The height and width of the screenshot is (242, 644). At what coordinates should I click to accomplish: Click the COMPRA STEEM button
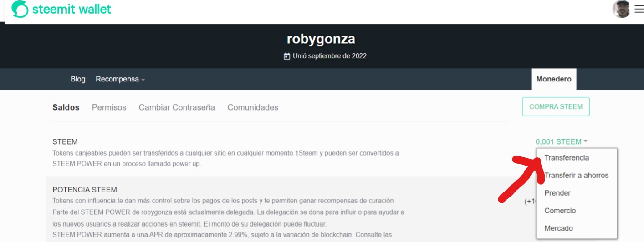556,106
